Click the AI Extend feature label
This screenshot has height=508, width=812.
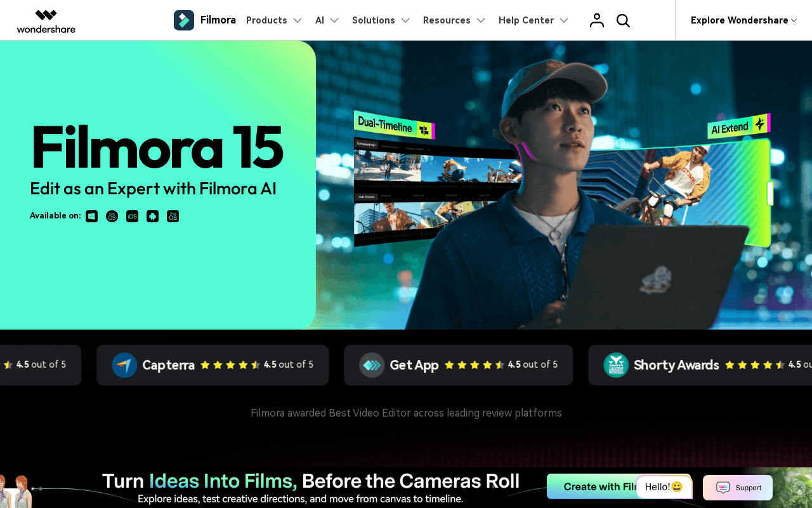click(x=739, y=126)
